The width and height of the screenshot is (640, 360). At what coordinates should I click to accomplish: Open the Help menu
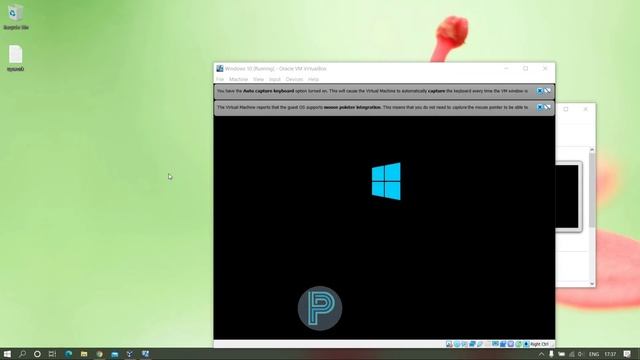click(x=313, y=79)
